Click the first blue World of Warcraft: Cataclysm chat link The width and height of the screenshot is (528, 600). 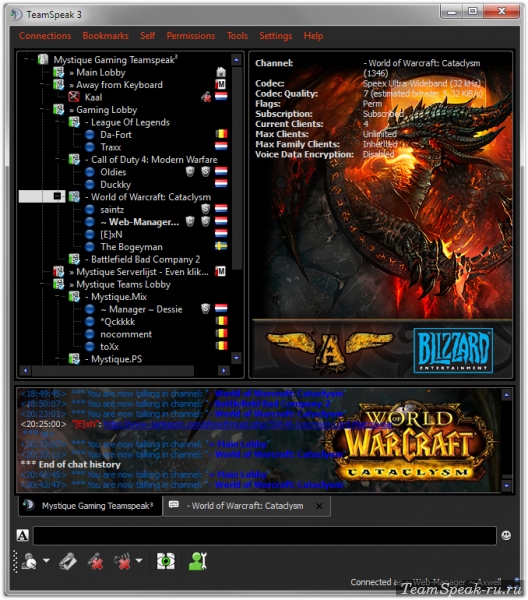(279, 393)
